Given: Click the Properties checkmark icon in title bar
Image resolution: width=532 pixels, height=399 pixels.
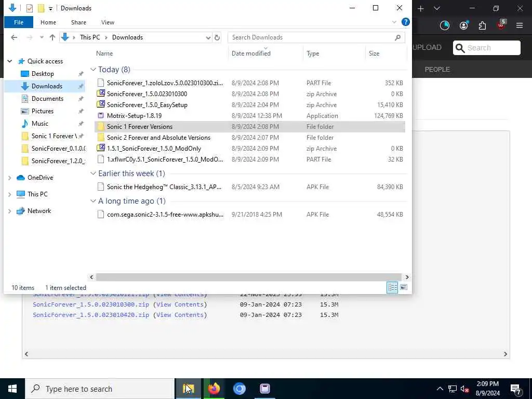Looking at the screenshot, I should [x=30, y=8].
